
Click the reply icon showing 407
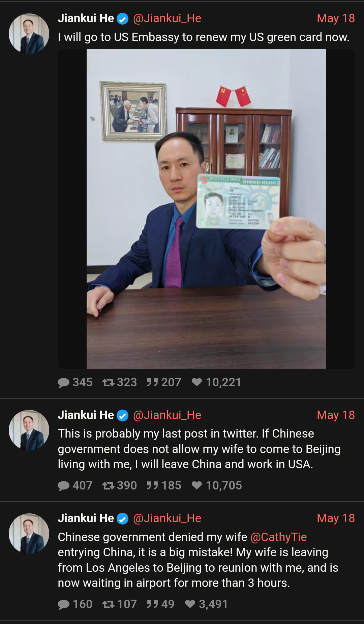click(x=64, y=486)
